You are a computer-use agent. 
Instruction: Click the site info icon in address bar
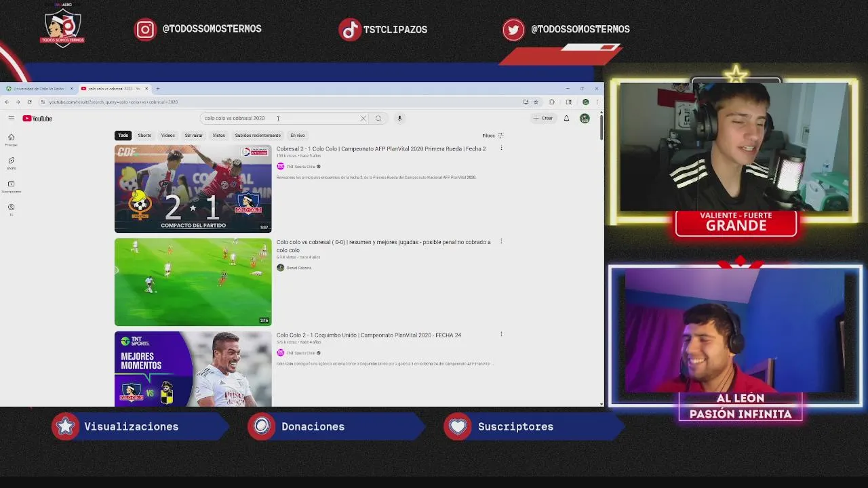point(43,102)
